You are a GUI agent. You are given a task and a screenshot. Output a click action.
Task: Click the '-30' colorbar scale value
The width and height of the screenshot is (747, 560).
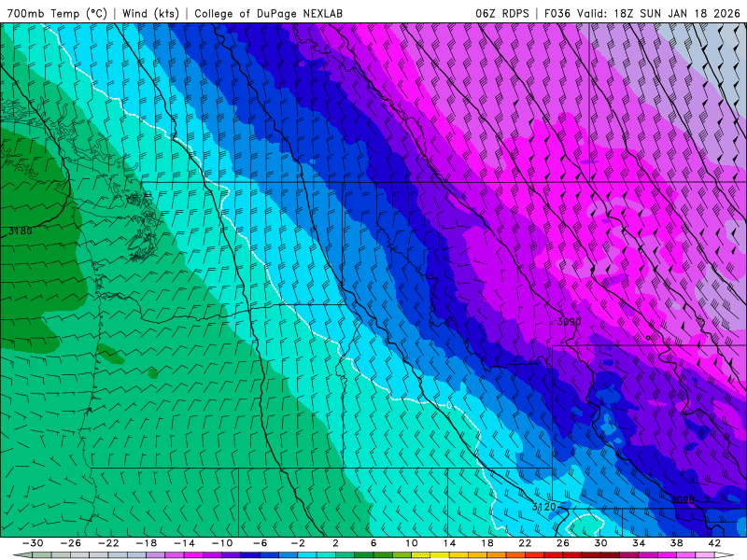pyautogui.click(x=33, y=543)
